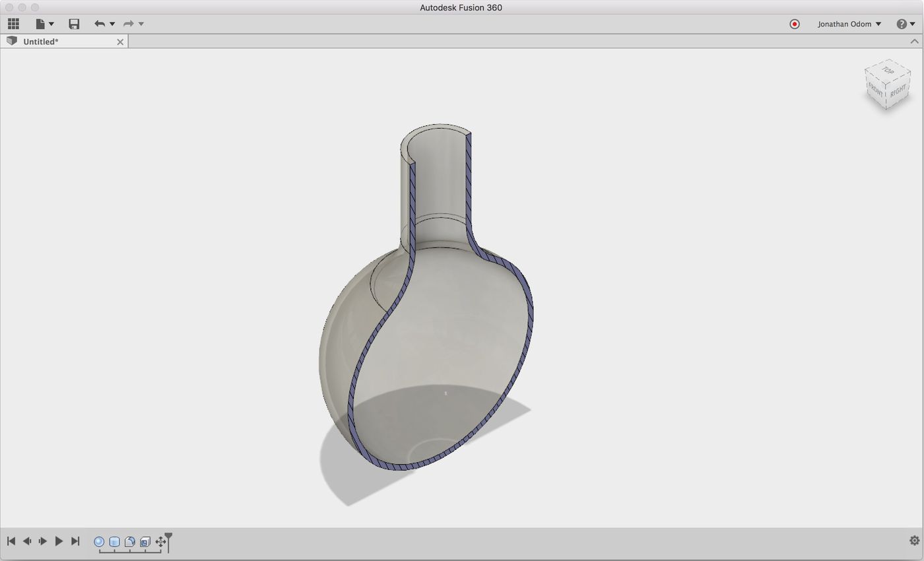Click the cube icon on Untitled* tab
Image resolution: width=924 pixels, height=561 pixels.
tap(11, 41)
